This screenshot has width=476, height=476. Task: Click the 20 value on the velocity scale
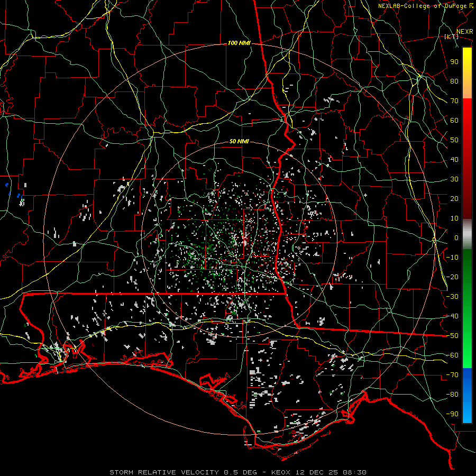tap(454, 198)
